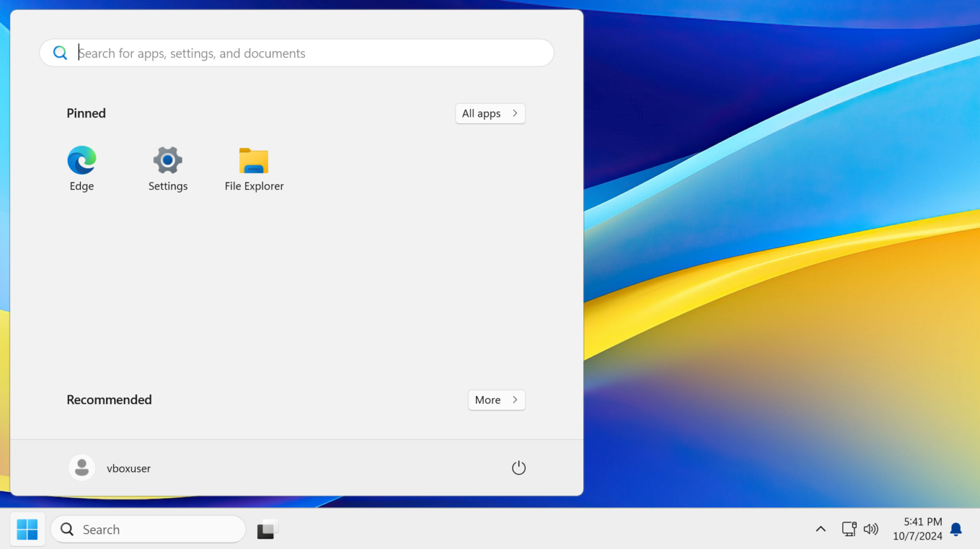Image resolution: width=980 pixels, height=549 pixels.
Task: Click the magnifier icon in Start search bar
Action: pos(60,53)
